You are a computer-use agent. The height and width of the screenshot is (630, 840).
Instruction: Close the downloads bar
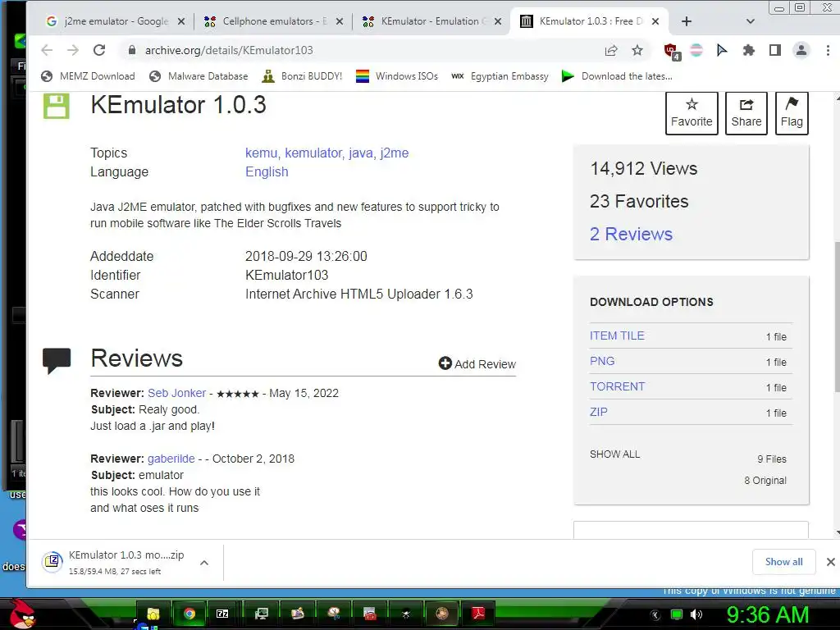click(x=830, y=561)
